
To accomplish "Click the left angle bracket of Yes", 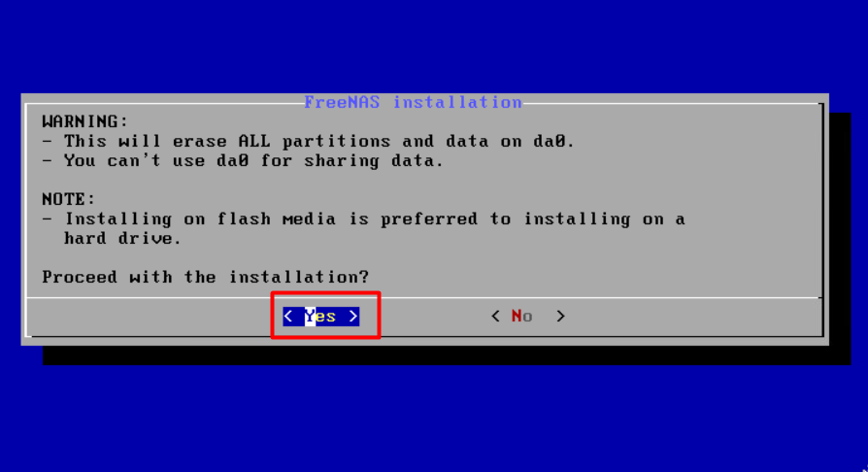I will click(287, 317).
